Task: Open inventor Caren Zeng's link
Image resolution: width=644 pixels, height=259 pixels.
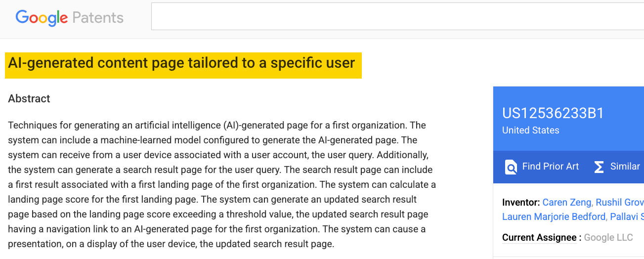Action: coord(566,202)
